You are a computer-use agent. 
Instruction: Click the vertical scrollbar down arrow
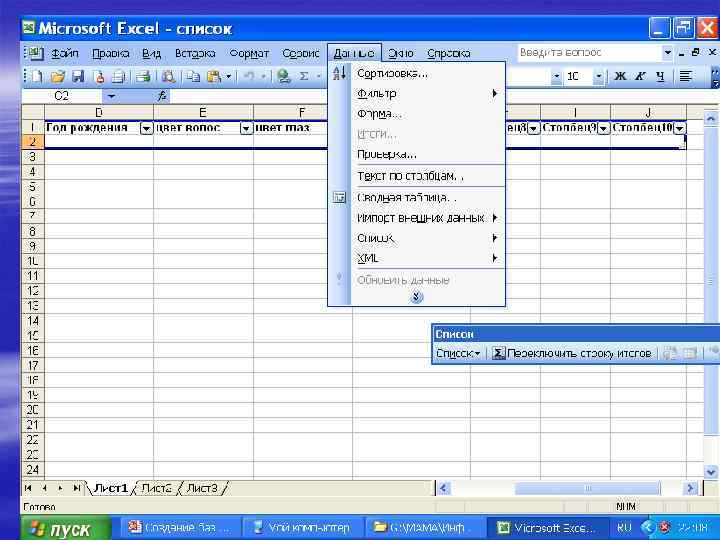pos(711,472)
